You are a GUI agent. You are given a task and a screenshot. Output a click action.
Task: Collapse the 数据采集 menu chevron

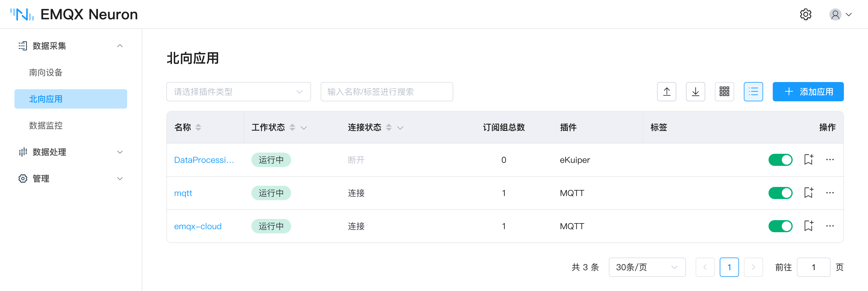point(120,46)
